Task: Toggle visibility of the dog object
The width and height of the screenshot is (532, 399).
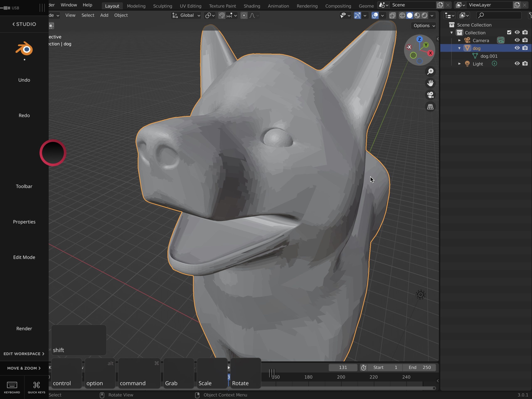Action: (x=517, y=48)
